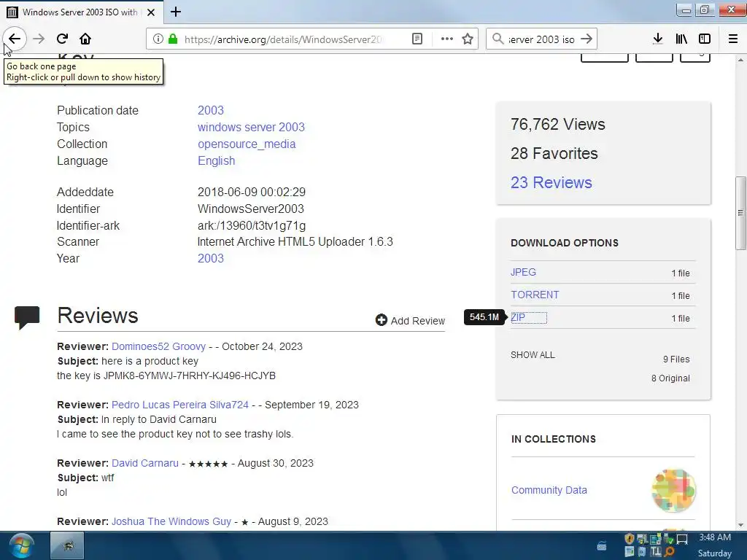Open the Firefox home page

click(x=85, y=39)
